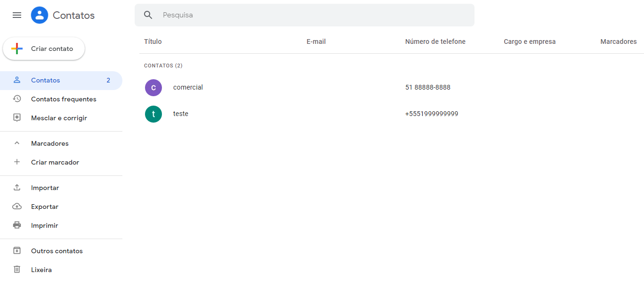Click the green 't' avatar for teste
The image size is (644, 290).
click(153, 114)
